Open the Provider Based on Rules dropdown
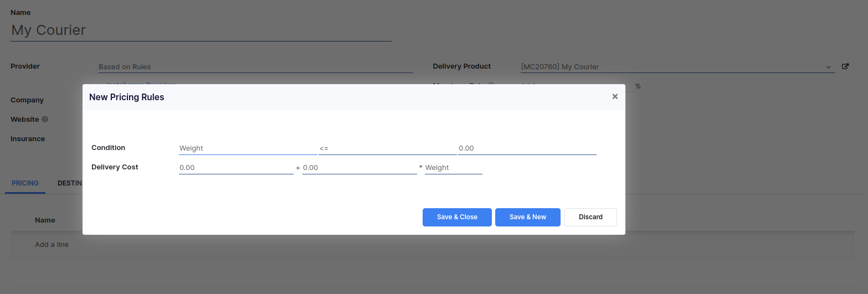The width and height of the screenshot is (868, 294). (x=255, y=67)
